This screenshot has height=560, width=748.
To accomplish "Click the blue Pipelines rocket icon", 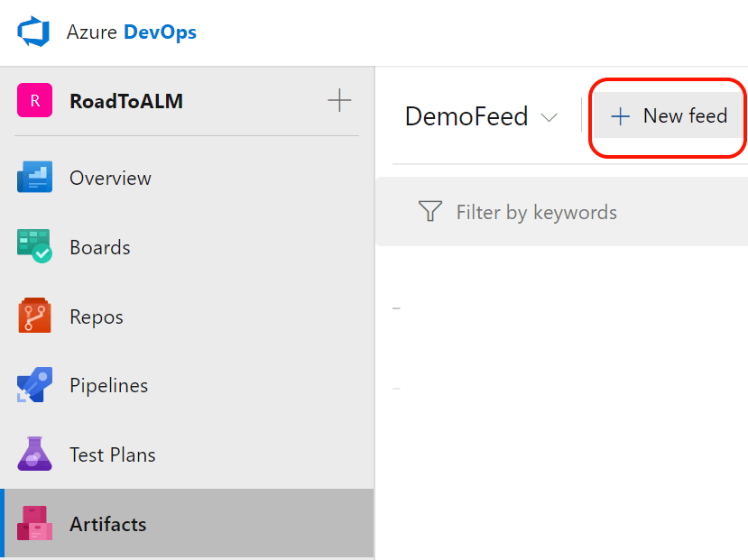I will point(34,386).
